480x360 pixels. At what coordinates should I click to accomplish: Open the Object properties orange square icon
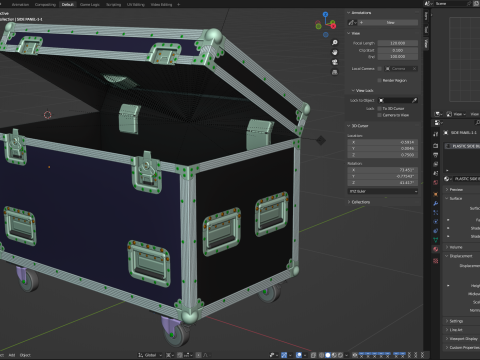click(436, 194)
